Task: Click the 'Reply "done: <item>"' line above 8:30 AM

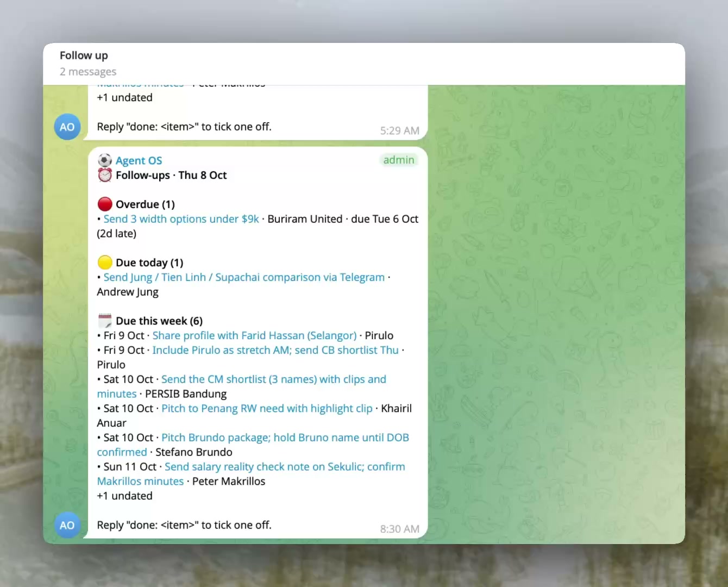Action: 184,525
